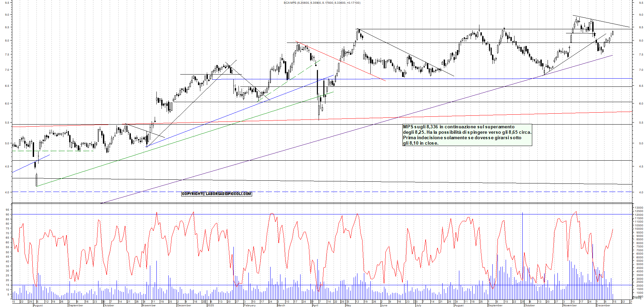The width and height of the screenshot is (644, 307).
Task: Click the May label on the time axis
Action: point(348,305)
